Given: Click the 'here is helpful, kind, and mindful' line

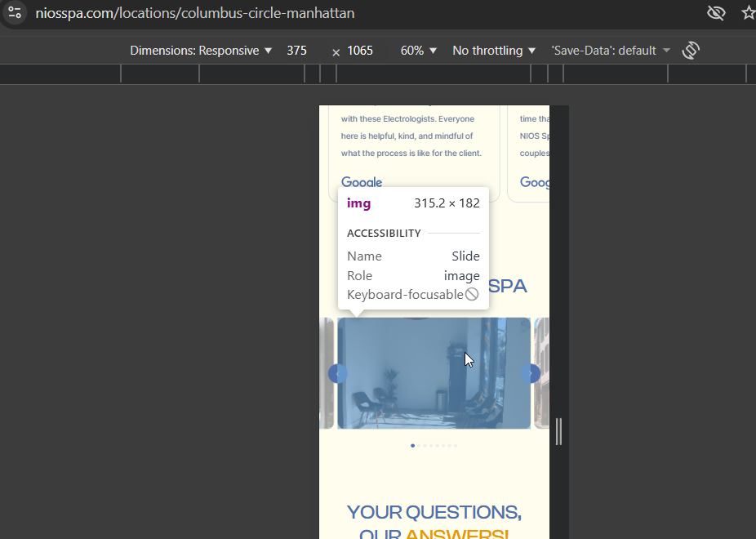Looking at the screenshot, I should [x=407, y=136].
